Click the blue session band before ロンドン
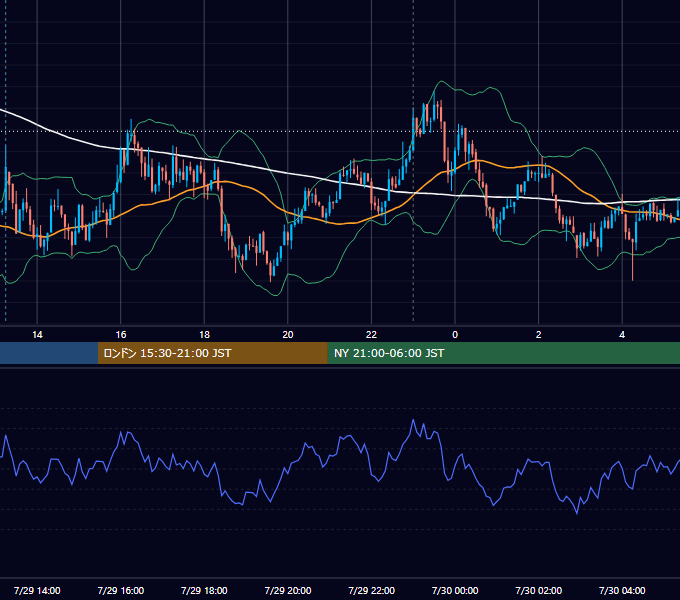 (x=49, y=353)
